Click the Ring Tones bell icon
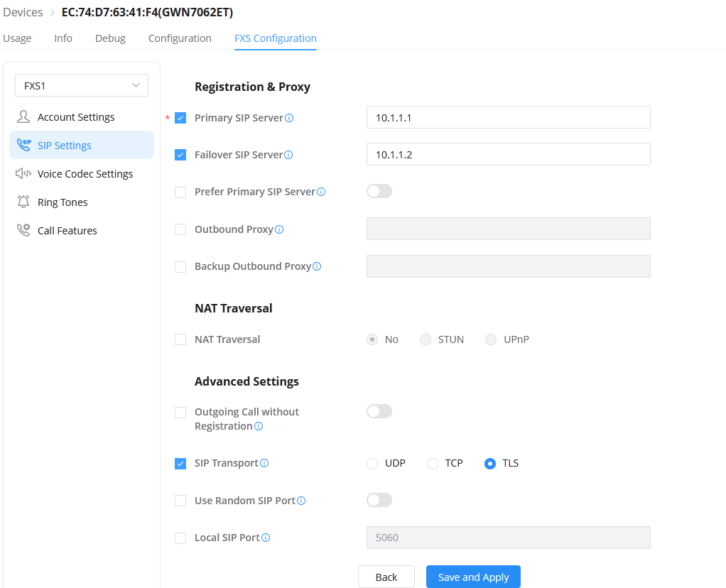The image size is (726, 588). (x=23, y=202)
